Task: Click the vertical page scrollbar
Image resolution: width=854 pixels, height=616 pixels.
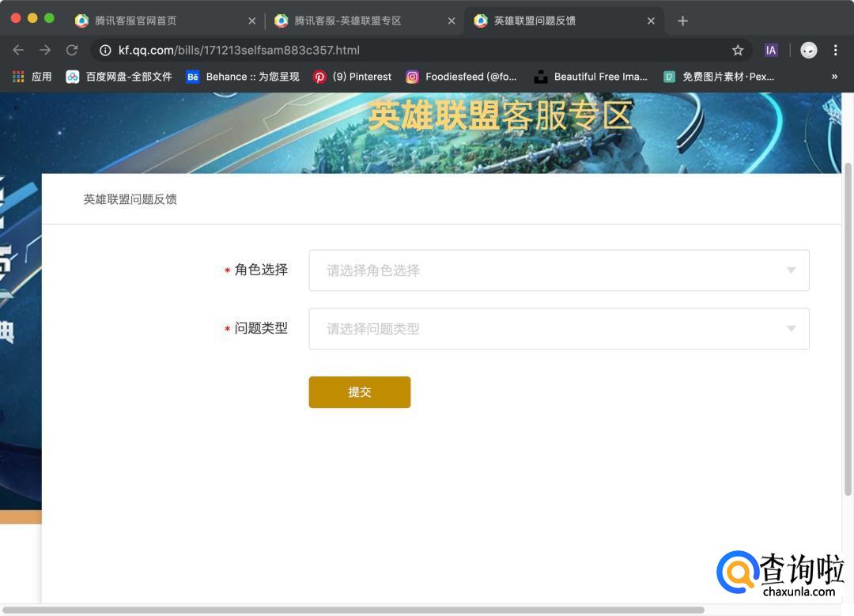Action: [848, 329]
